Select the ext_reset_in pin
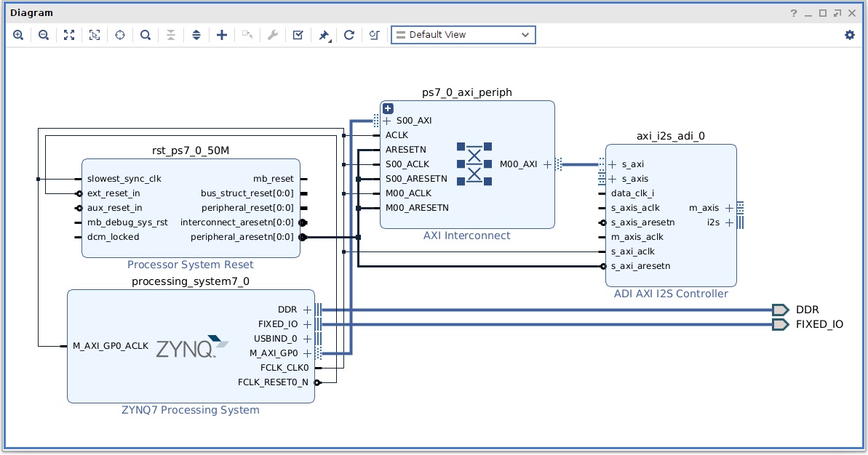The image size is (868, 455). pos(114,193)
